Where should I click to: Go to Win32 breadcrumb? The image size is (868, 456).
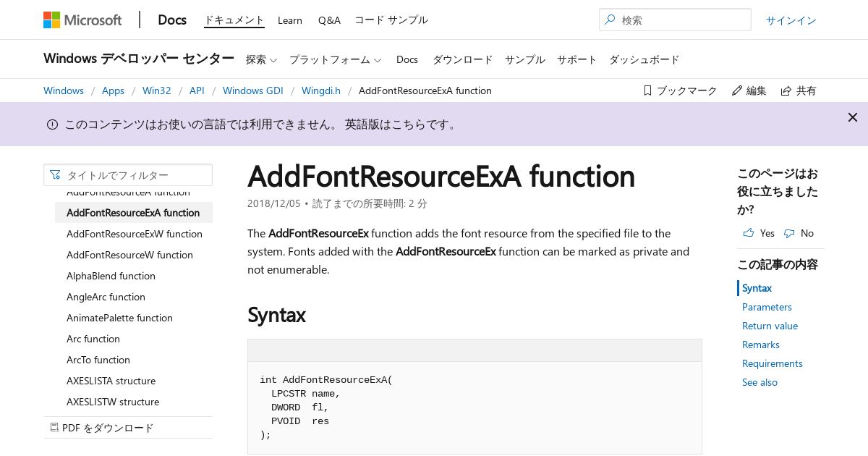click(157, 90)
